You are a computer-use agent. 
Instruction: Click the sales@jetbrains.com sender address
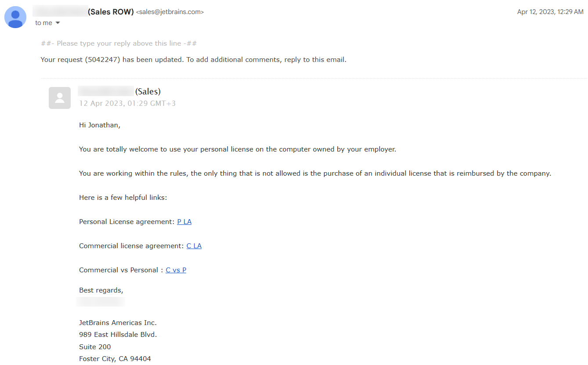(x=170, y=12)
